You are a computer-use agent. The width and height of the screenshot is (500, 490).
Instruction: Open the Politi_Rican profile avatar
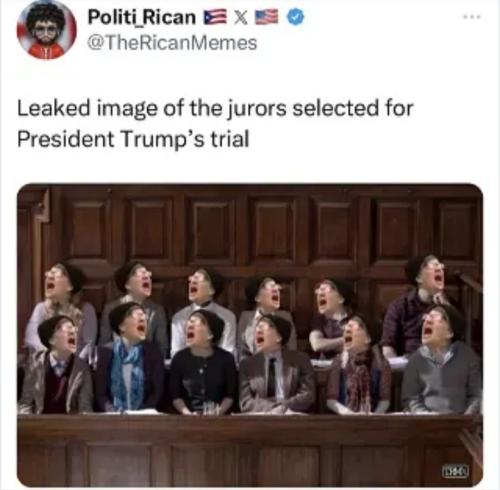click(46, 30)
